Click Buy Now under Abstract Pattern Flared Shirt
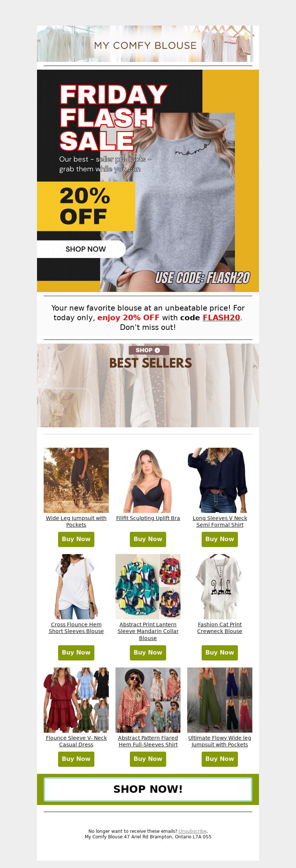 (148, 759)
